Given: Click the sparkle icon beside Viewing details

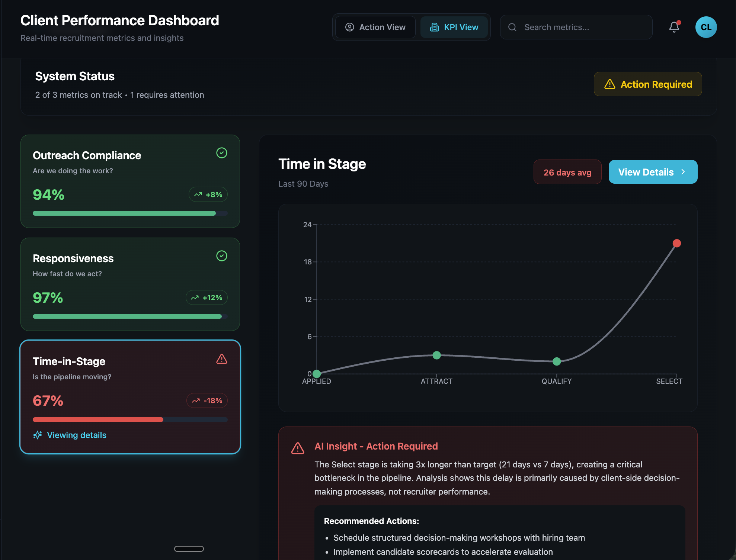Looking at the screenshot, I should 38,435.
